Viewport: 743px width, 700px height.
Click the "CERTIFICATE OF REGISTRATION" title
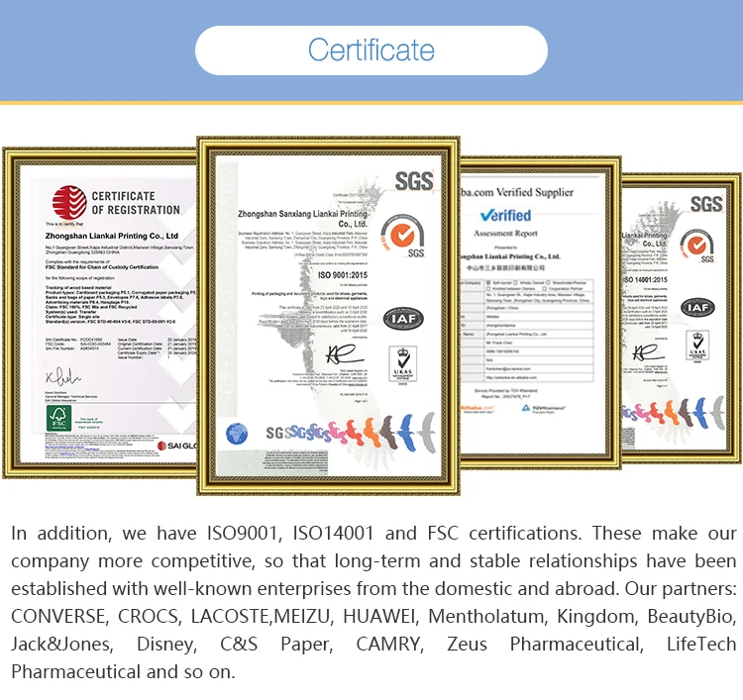tap(136, 203)
